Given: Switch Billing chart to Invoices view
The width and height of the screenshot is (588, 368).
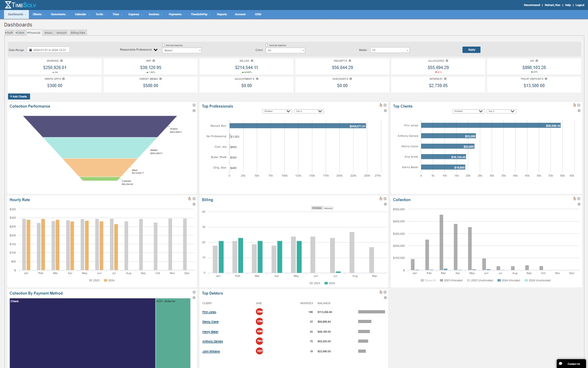Looking at the screenshot, I should [x=317, y=208].
